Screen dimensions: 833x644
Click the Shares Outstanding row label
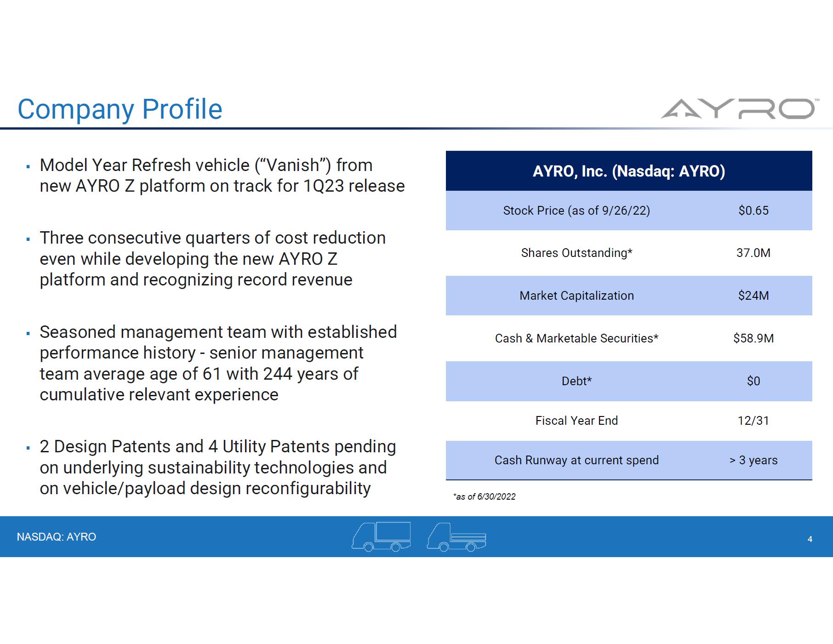tap(576, 253)
